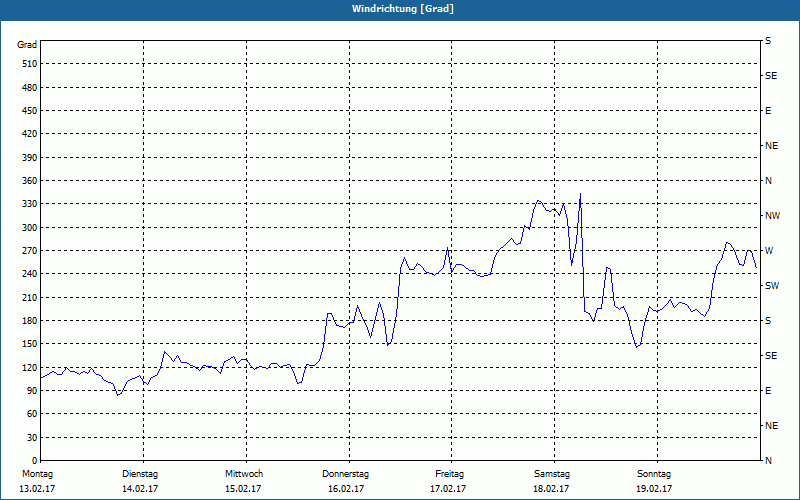Click the Sonntag day label
This screenshot has height=500, width=800.
point(654,474)
